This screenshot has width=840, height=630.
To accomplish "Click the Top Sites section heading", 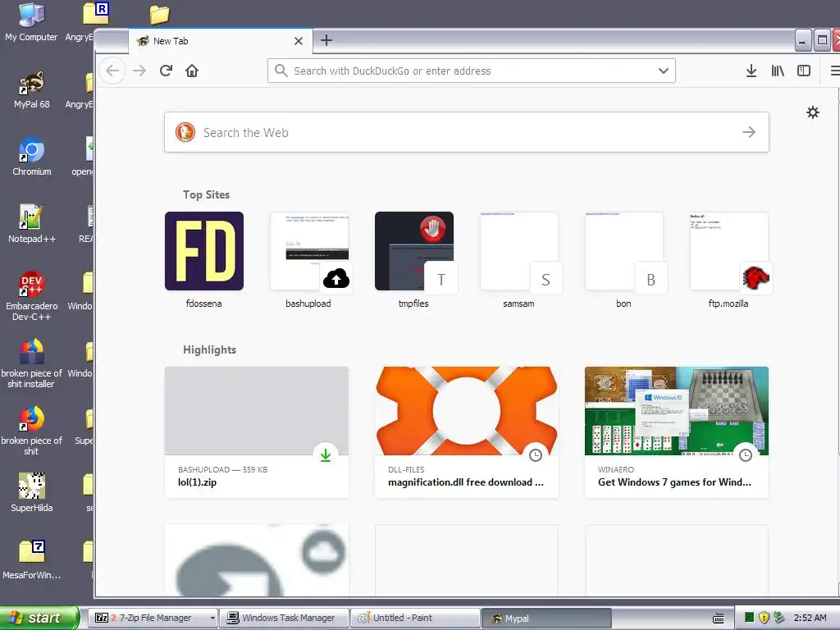I will click(x=206, y=194).
